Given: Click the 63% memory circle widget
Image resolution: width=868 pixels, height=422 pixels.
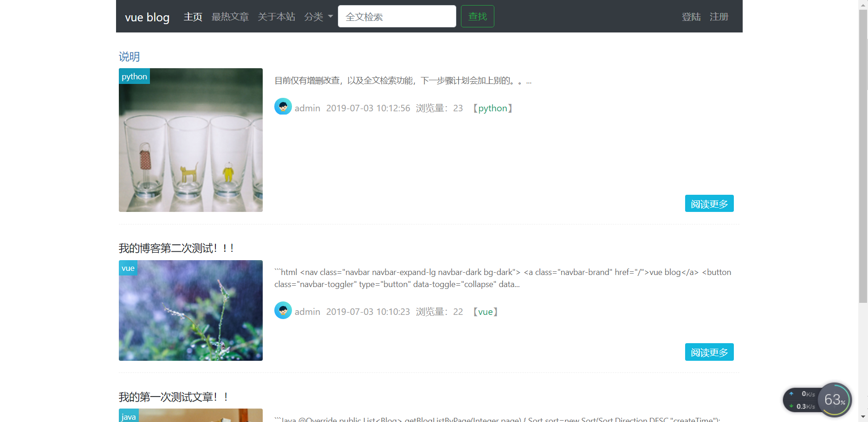Looking at the screenshot, I should (835, 399).
